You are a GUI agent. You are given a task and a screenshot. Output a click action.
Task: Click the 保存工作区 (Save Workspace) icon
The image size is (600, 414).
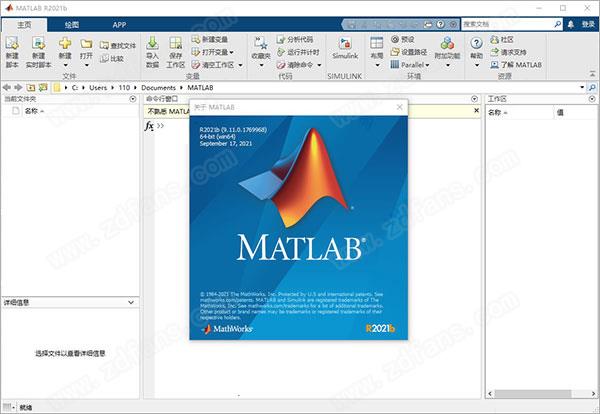click(176, 43)
